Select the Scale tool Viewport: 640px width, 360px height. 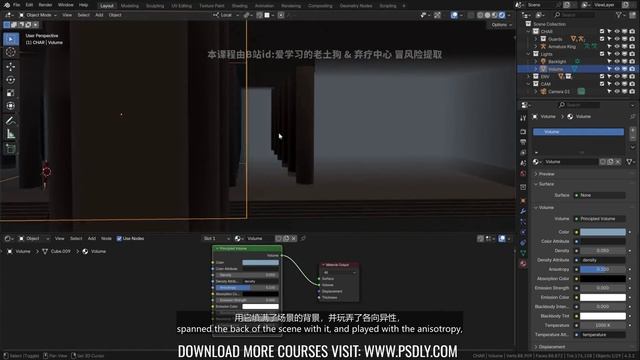[11, 93]
